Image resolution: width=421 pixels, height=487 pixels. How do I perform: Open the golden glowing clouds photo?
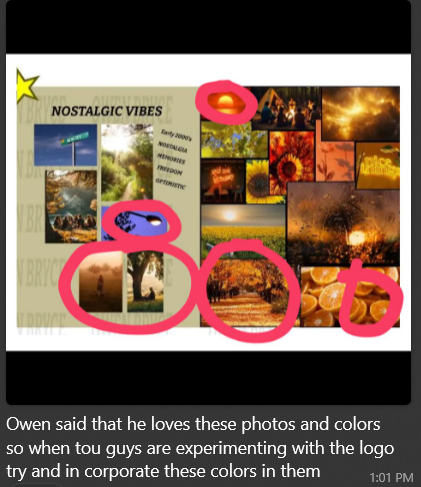click(361, 113)
